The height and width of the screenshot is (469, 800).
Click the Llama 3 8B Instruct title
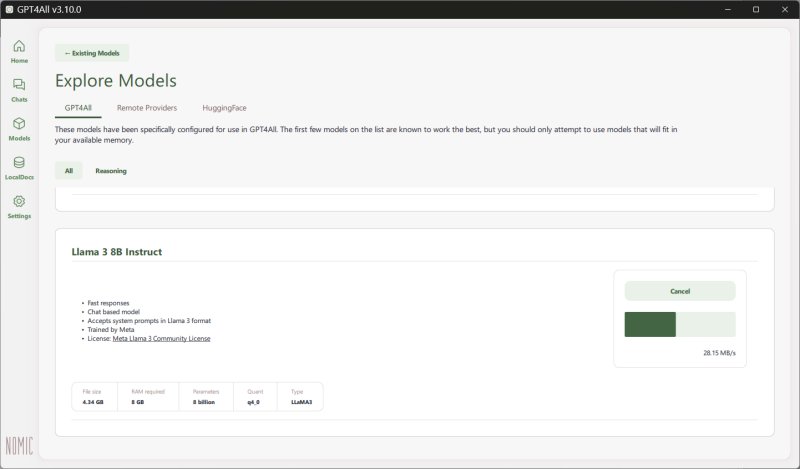117,252
